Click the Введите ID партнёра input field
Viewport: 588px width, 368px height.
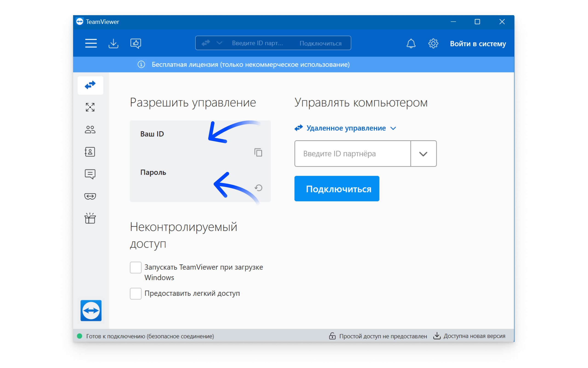click(x=353, y=154)
